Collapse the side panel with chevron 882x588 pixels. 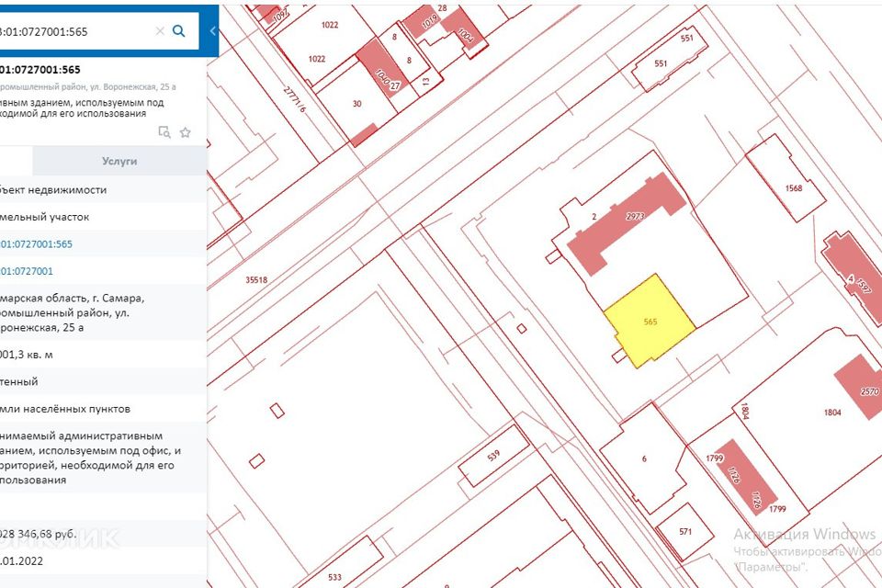[x=213, y=30]
